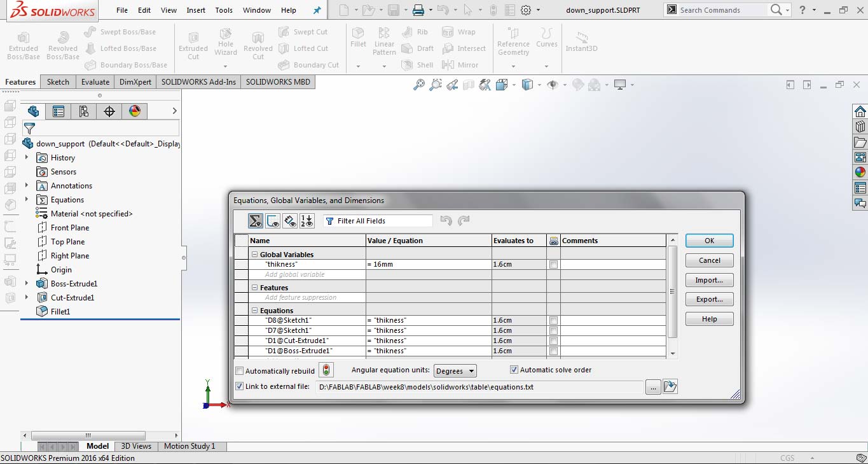Click the Import... button
Viewport: 868px width, 464px height.
(710, 280)
